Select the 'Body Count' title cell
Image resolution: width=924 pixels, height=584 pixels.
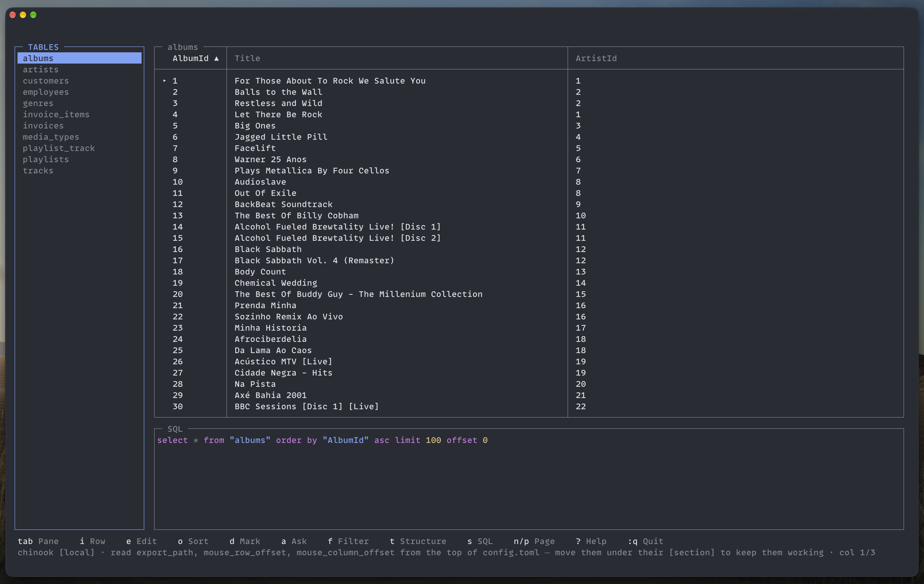[x=260, y=272]
